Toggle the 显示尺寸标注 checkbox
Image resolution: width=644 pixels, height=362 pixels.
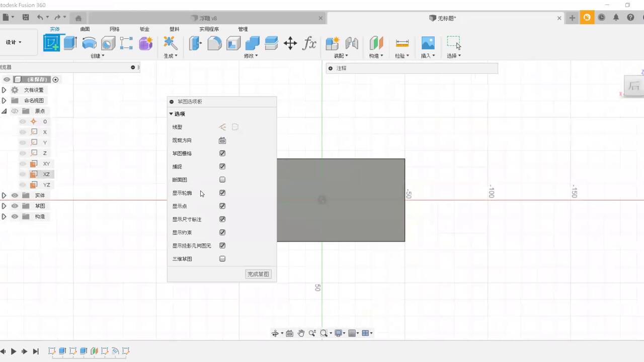tap(222, 219)
